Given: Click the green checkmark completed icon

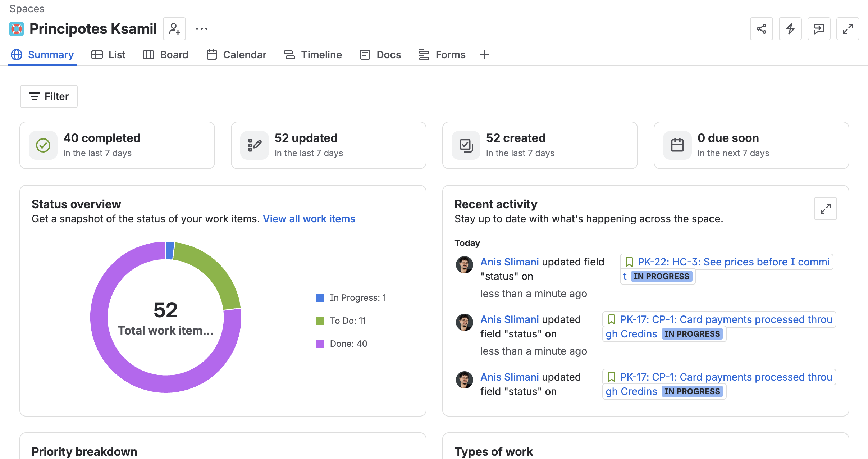Looking at the screenshot, I should point(43,145).
